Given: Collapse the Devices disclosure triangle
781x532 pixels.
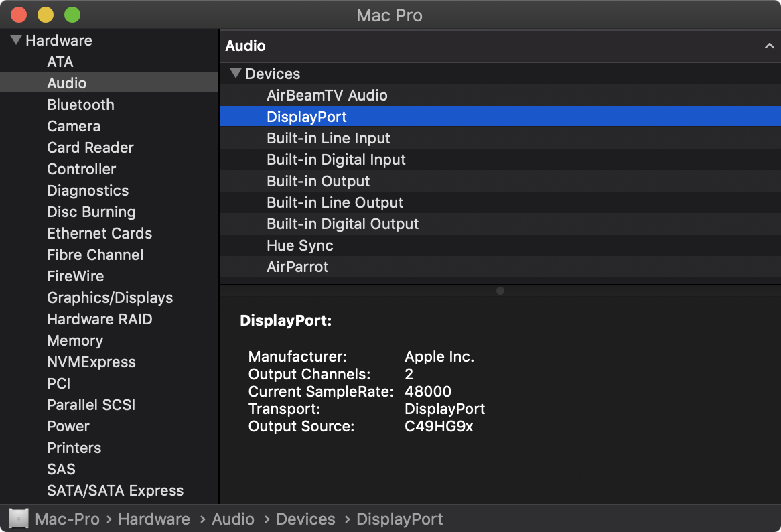Looking at the screenshot, I should click(x=235, y=74).
